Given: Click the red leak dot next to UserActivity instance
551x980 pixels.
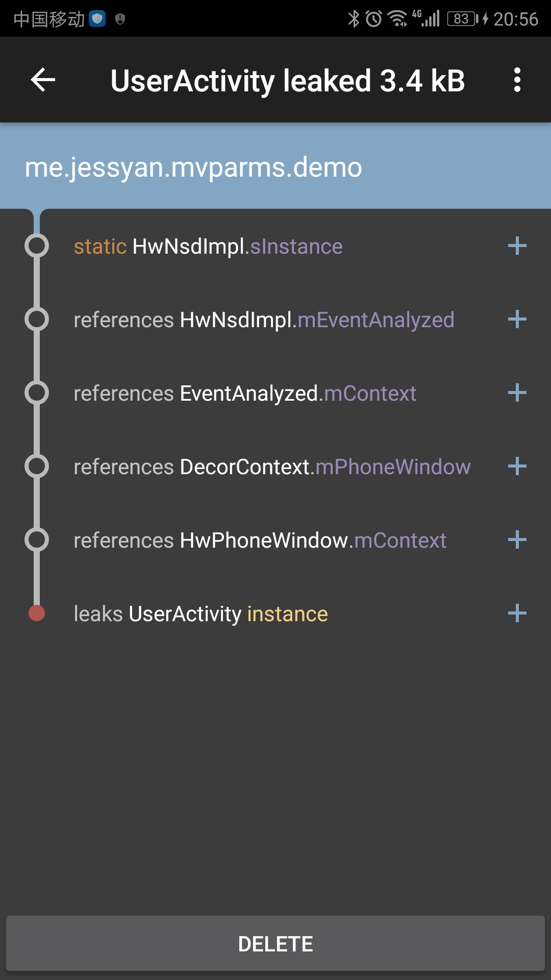Looking at the screenshot, I should 37,613.
